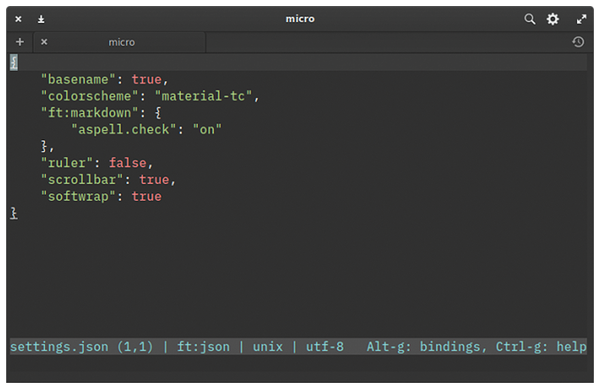Close the micro tab with its x icon
This screenshot has width=600, height=389.
point(44,42)
